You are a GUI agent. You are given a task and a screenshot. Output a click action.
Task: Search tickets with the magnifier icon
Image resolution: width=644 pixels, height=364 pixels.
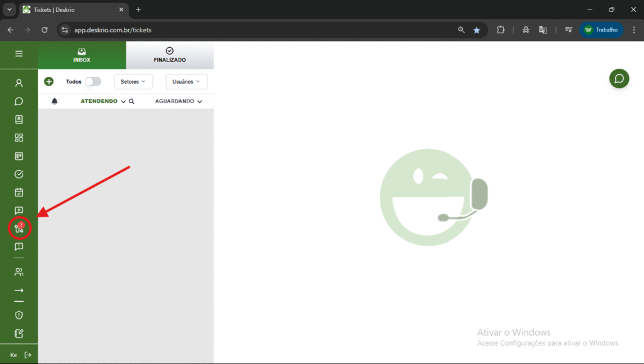131,101
